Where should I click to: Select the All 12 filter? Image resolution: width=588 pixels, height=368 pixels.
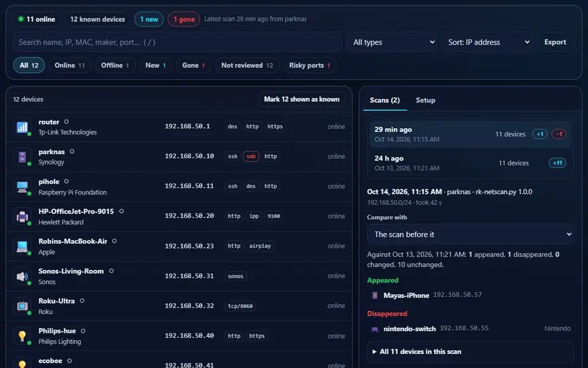(29, 66)
